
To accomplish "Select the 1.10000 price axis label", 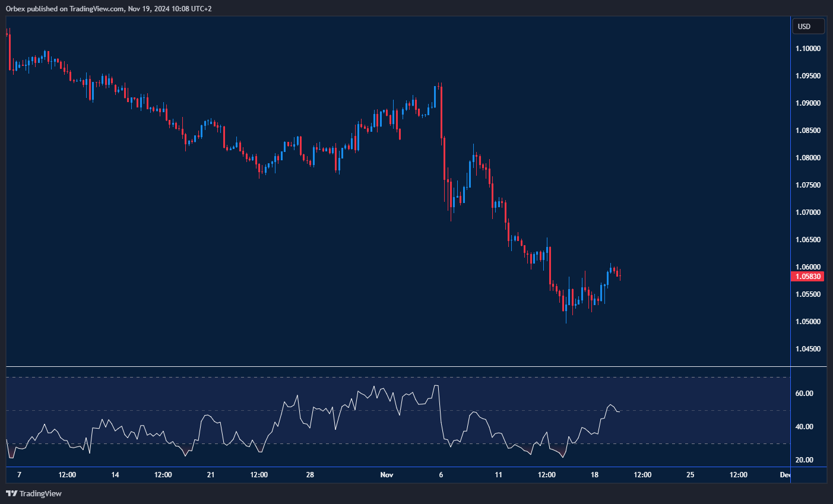I will click(807, 49).
